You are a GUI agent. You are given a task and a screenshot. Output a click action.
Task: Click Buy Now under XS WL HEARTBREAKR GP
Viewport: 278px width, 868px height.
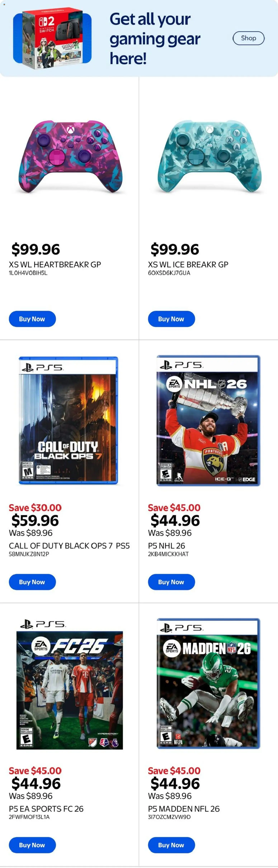pyautogui.click(x=32, y=319)
